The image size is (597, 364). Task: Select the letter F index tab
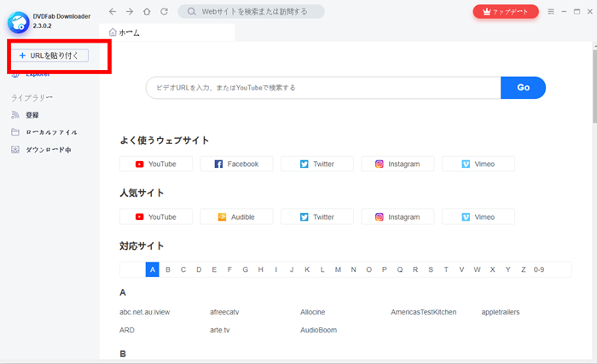229,269
